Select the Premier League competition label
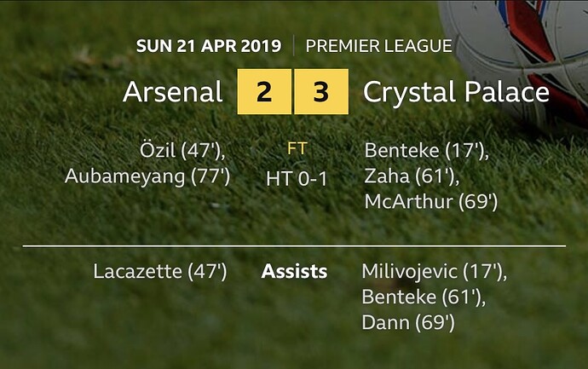Image resolution: width=588 pixels, height=369 pixels. [x=378, y=46]
